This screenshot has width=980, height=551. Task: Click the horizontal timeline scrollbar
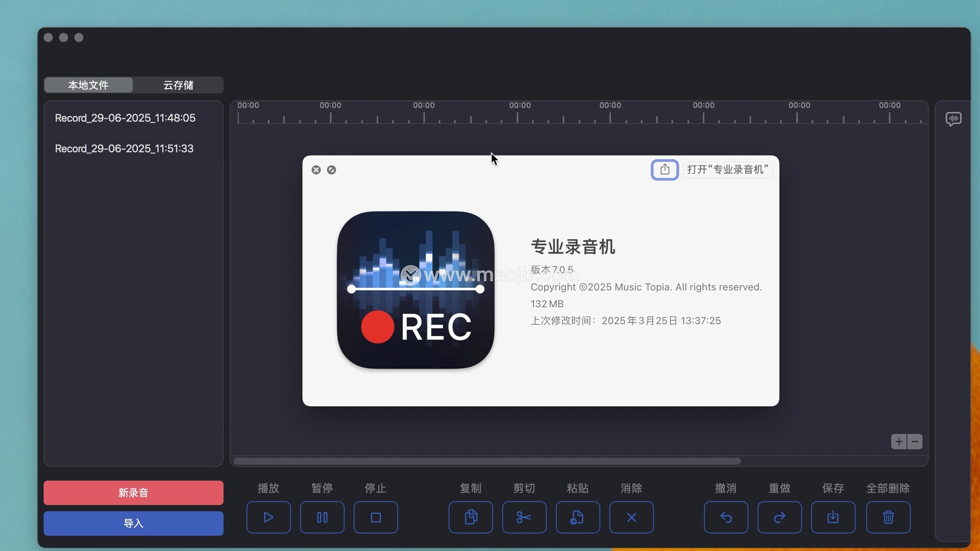click(x=487, y=461)
